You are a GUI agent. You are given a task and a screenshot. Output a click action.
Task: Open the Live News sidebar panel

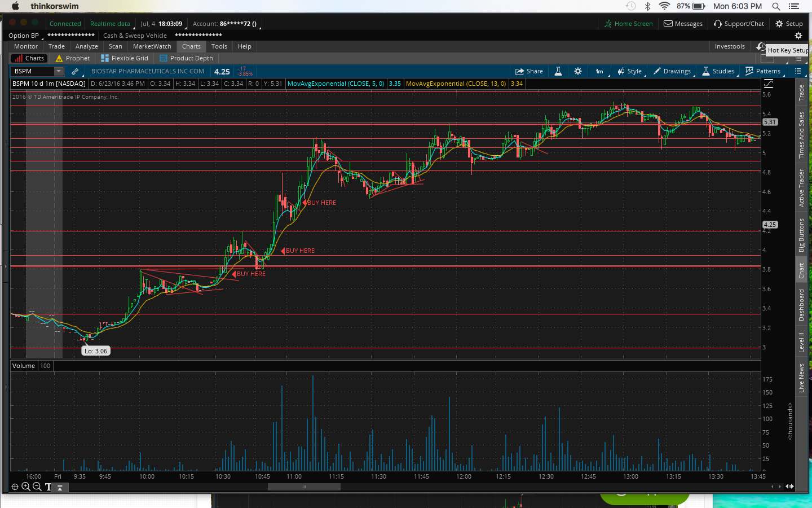point(801,378)
